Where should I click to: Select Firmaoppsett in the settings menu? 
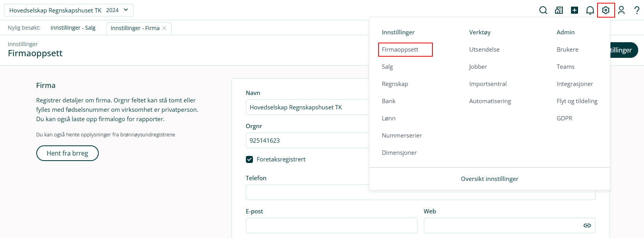tap(400, 50)
